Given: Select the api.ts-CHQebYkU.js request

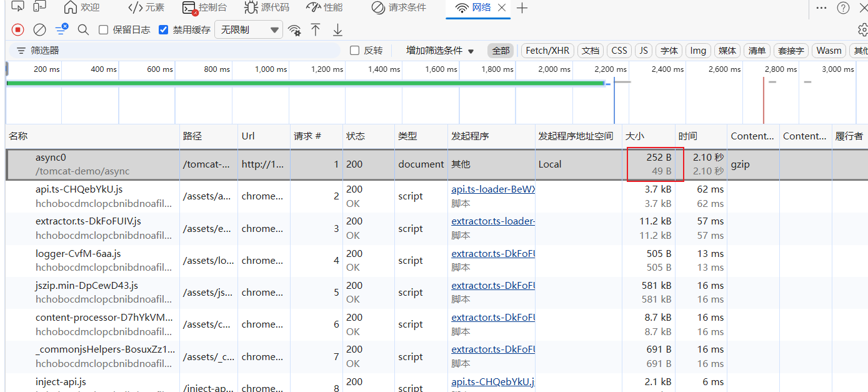Looking at the screenshot, I should click(437, 196).
